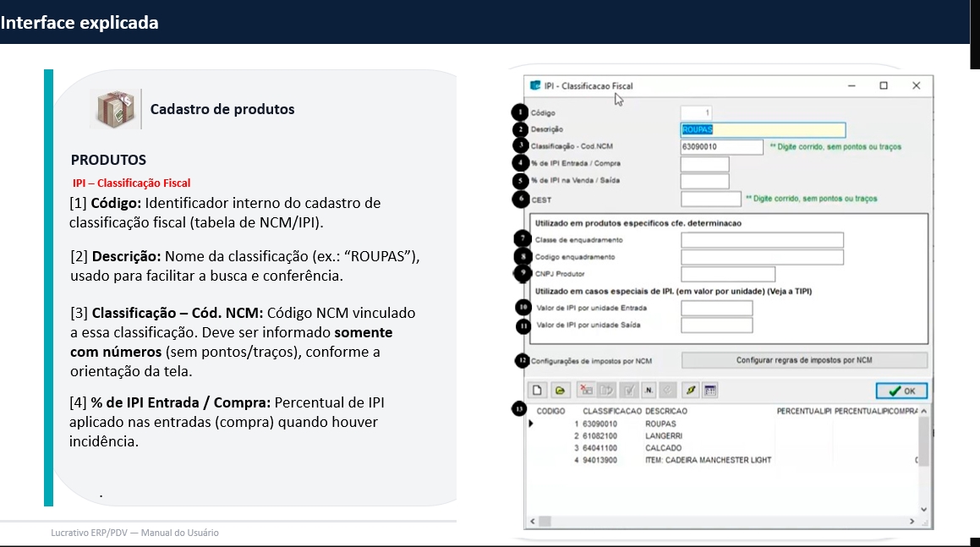Click the grayed checkmark toolbar icon
Screen dimensions: 980x547
(x=628, y=391)
